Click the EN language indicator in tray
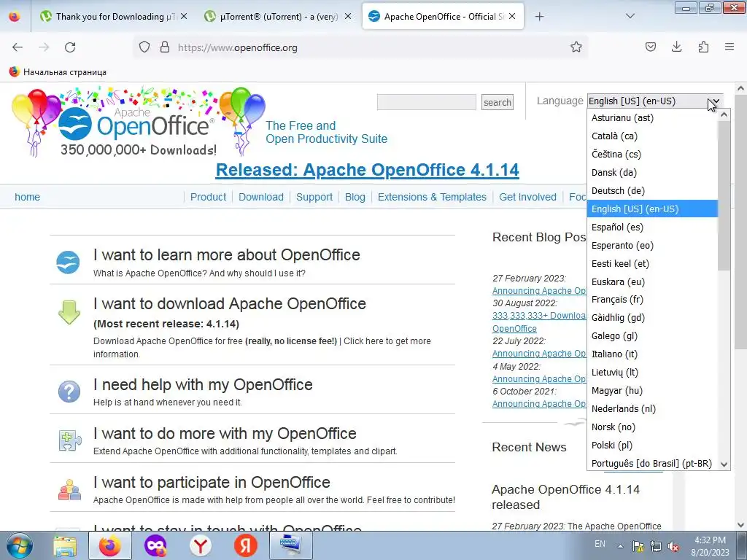The image size is (747, 560). click(x=600, y=544)
